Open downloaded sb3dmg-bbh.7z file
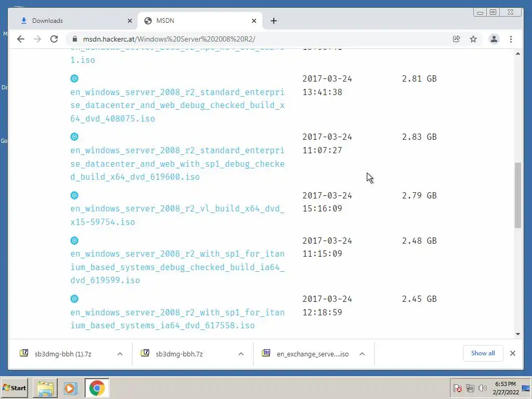This screenshot has height=399, width=532. (179, 354)
